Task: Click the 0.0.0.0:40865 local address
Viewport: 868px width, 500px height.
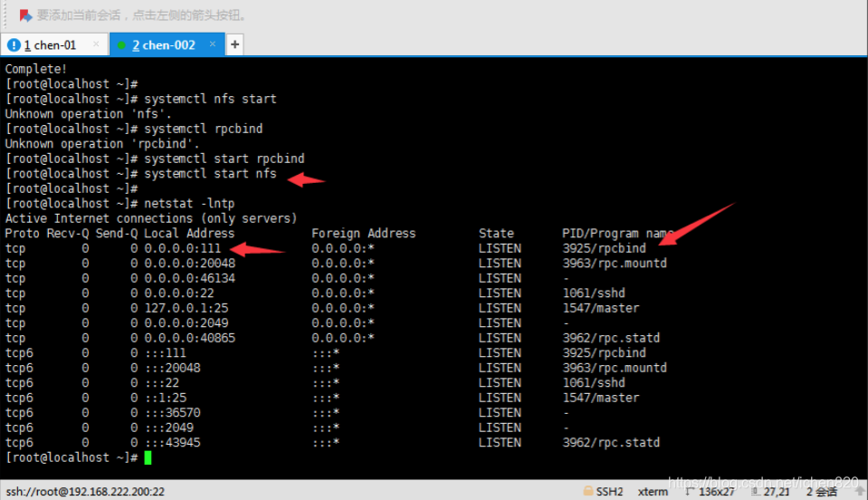Action: click(x=190, y=339)
